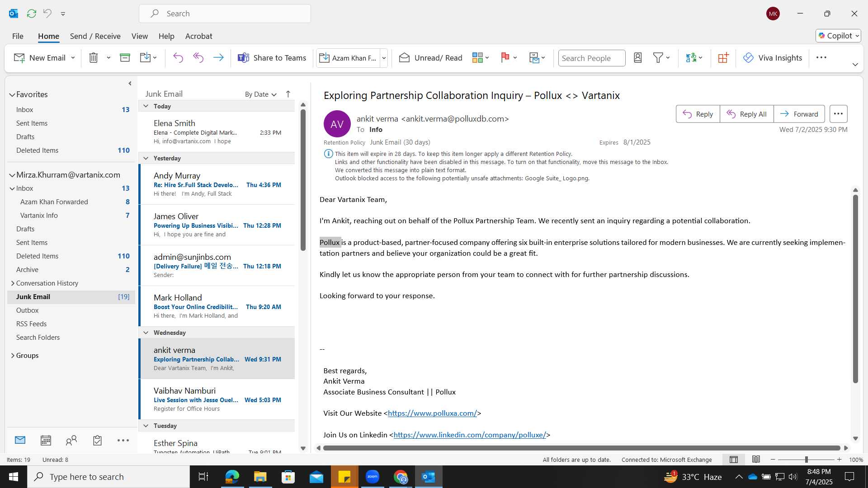Click the ribbon overflow ellipsis
The height and width of the screenshot is (488, 868).
coord(821,58)
